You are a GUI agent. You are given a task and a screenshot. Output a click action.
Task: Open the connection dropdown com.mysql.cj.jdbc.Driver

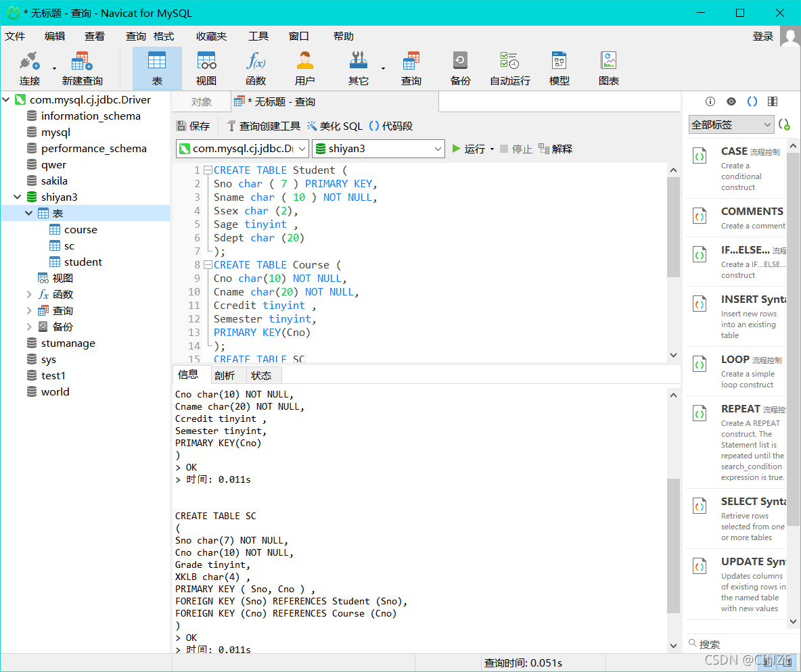click(x=242, y=149)
